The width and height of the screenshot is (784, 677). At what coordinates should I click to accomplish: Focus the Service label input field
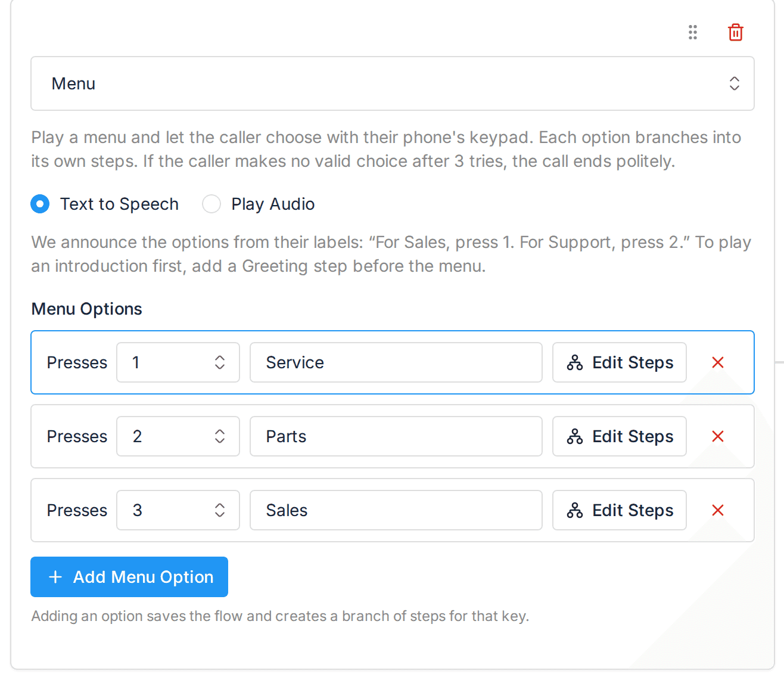396,362
